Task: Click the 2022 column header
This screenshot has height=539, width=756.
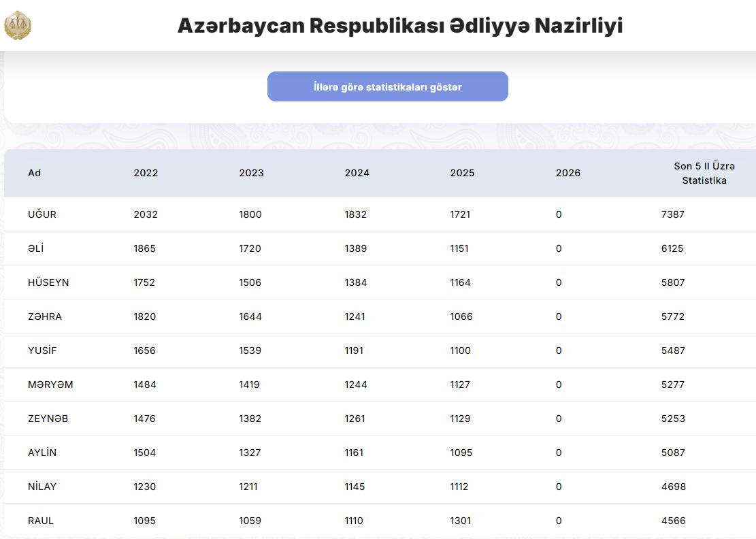Action: [146, 173]
